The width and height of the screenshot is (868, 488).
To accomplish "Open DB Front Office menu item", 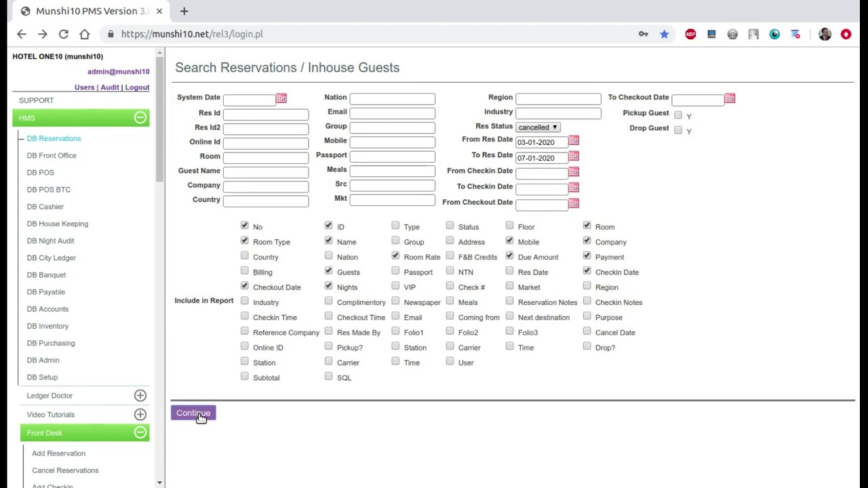I will [x=52, y=155].
